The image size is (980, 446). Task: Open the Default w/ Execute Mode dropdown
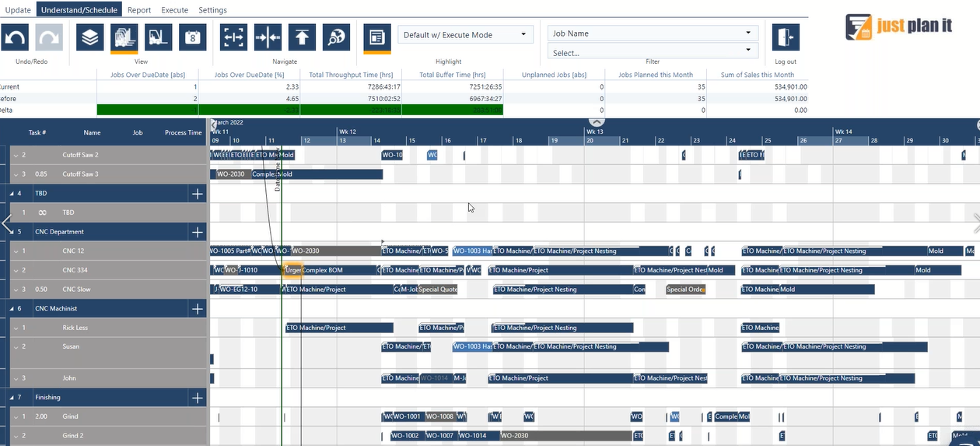(x=465, y=34)
